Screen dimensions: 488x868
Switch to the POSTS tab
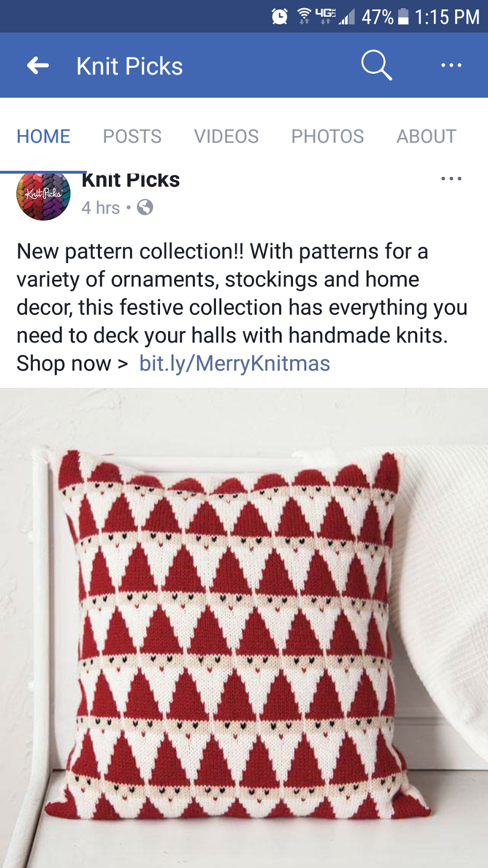132,136
